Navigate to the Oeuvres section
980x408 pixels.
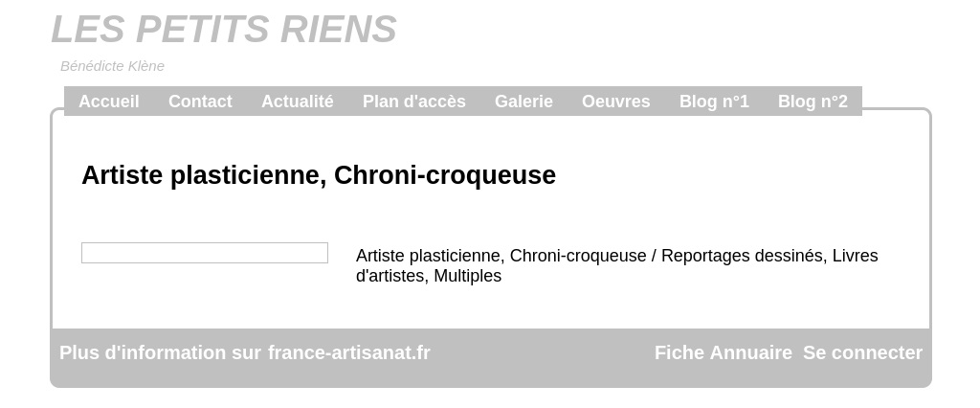615,102
